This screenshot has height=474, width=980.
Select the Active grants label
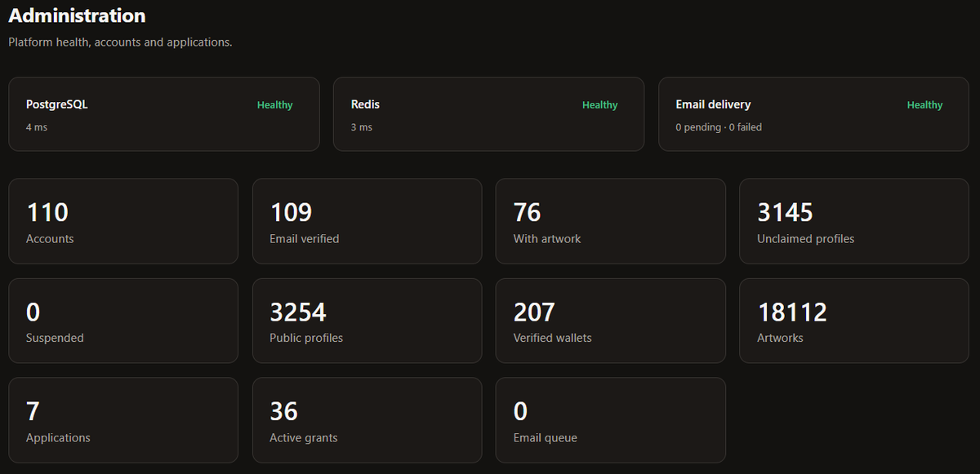[x=303, y=438]
